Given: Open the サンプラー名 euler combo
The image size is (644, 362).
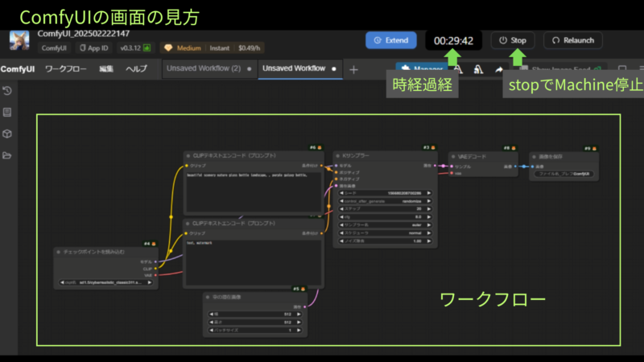Looking at the screenshot, I should pos(385,225).
